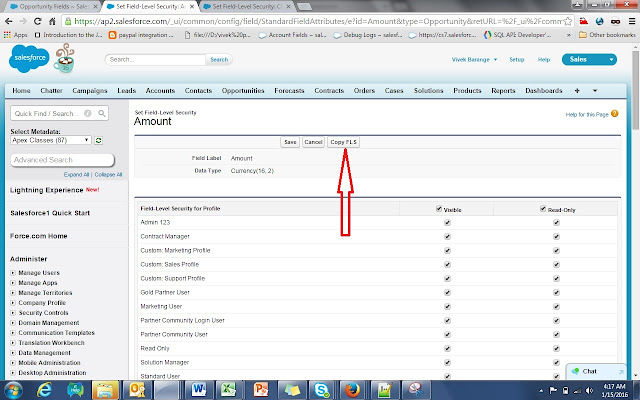The height and width of the screenshot is (400, 640).
Task: Uncheck Visible for Admin 123
Action: point(447,222)
